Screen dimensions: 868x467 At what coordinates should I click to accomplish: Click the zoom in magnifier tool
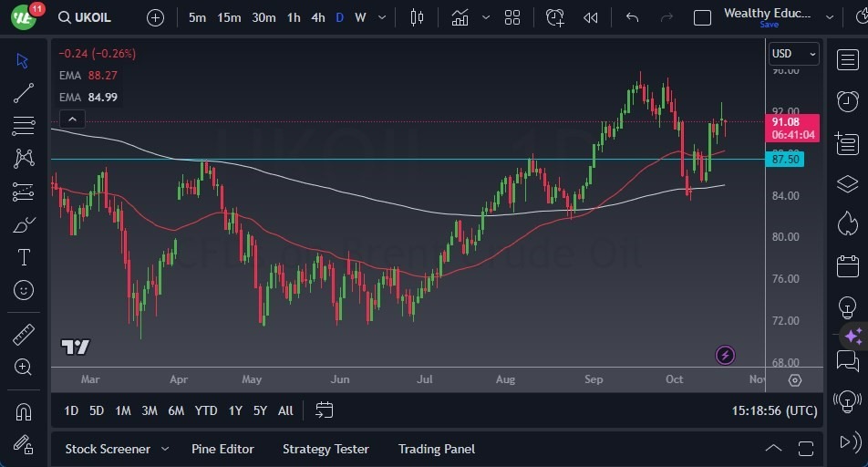(24, 367)
